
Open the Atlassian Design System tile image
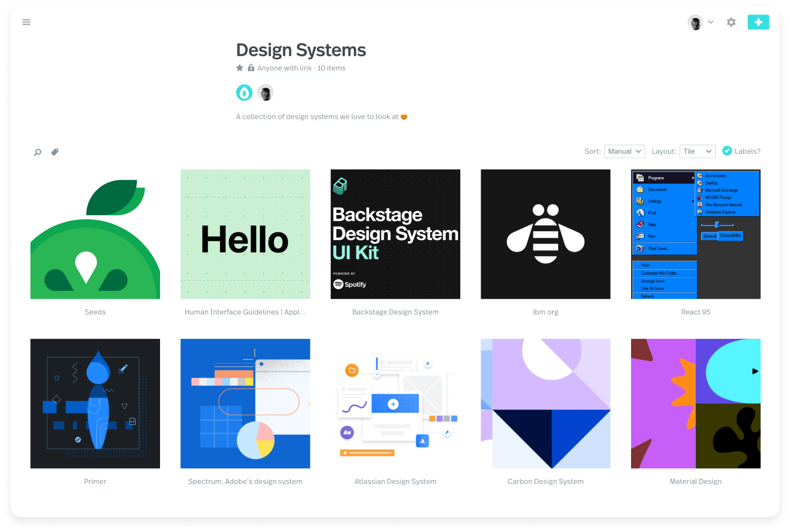[396, 404]
